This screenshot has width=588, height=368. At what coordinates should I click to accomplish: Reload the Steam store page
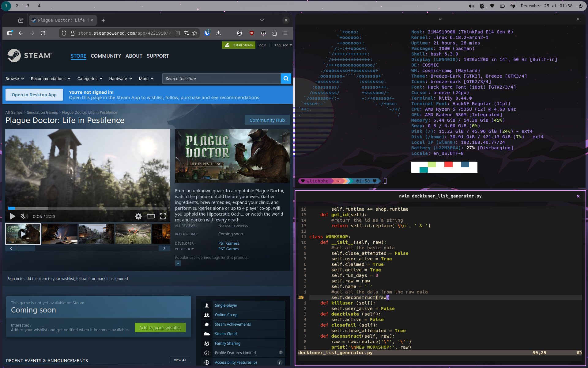43,33
